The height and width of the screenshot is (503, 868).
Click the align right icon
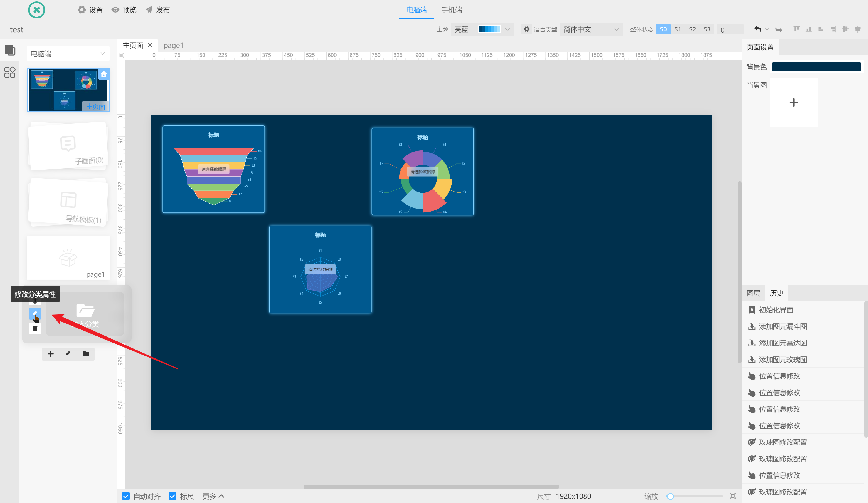click(x=833, y=29)
